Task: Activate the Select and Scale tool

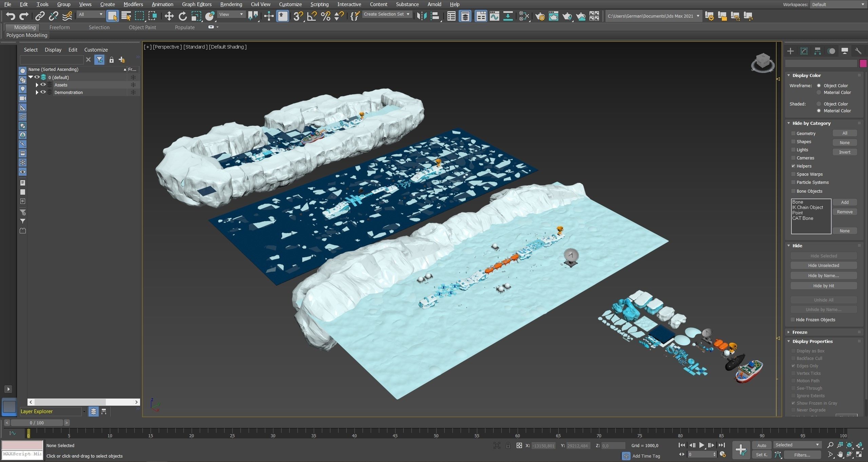Action: 196,16
